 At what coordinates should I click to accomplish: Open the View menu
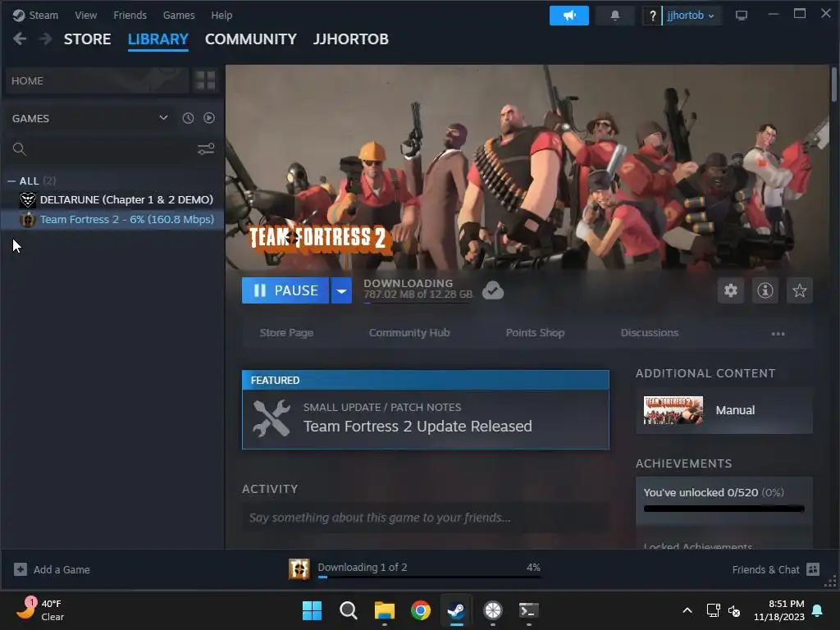click(x=85, y=16)
